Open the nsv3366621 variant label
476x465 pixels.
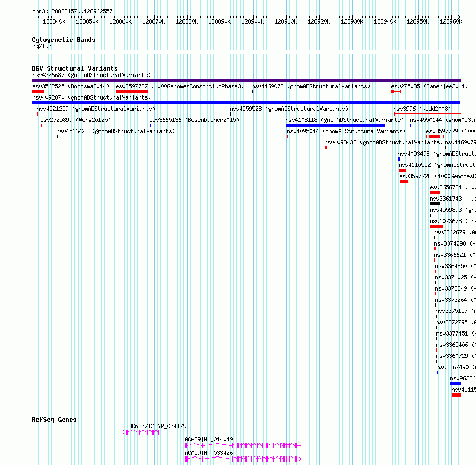pyautogui.click(x=455, y=255)
